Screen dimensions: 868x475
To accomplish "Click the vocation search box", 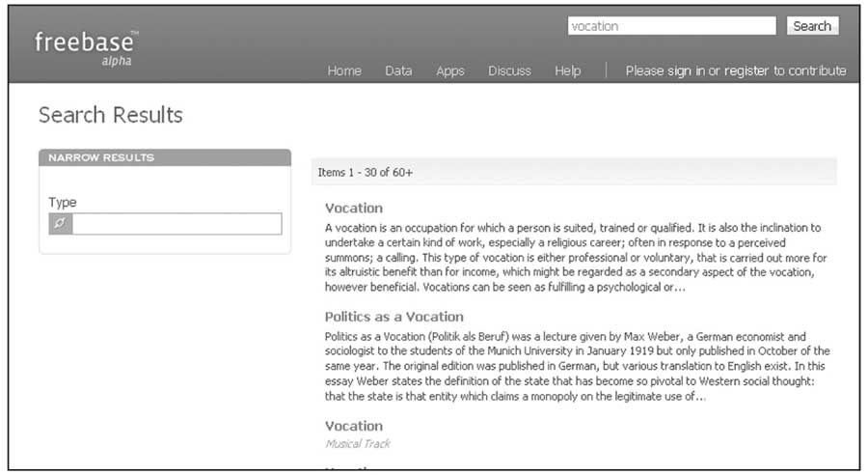I will (671, 26).
